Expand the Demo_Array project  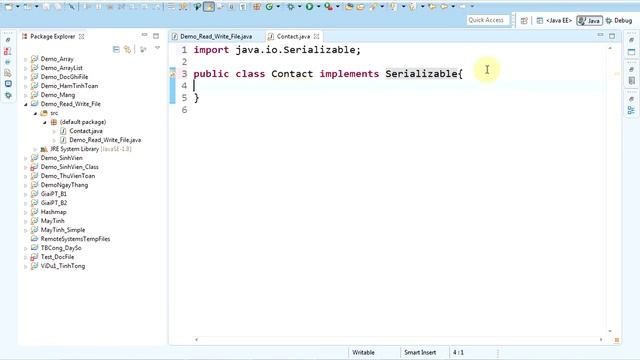pyautogui.click(x=26, y=59)
